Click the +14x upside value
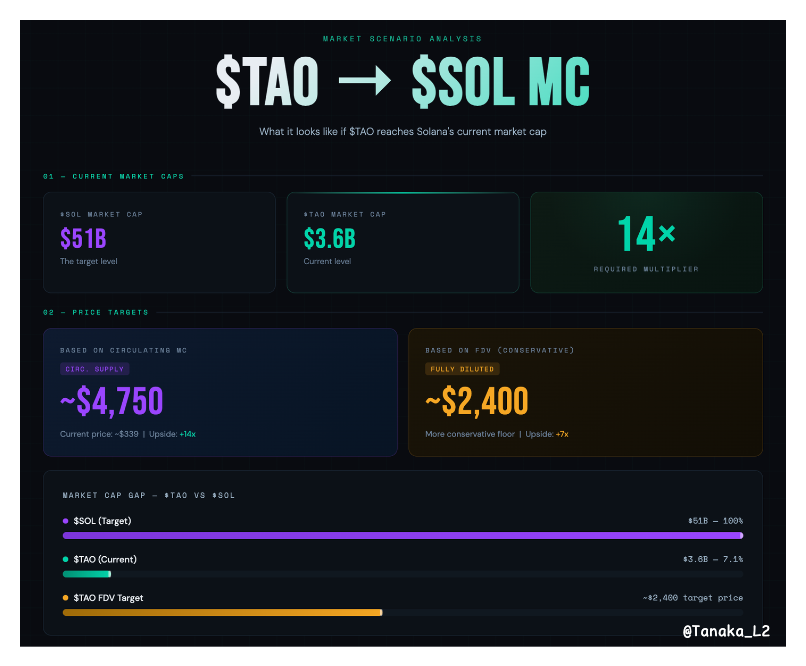The image size is (806, 666). click(188, 434)
